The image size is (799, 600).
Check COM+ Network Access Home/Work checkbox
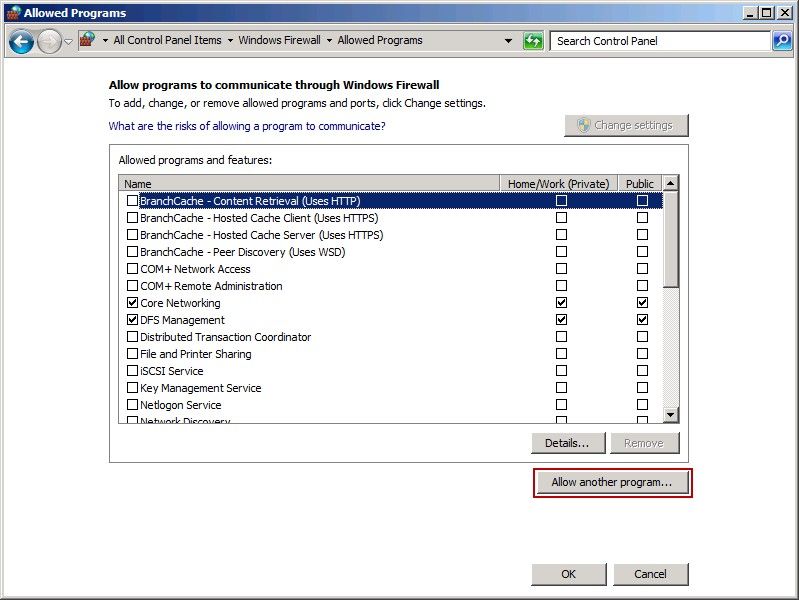tap(562, 269)
